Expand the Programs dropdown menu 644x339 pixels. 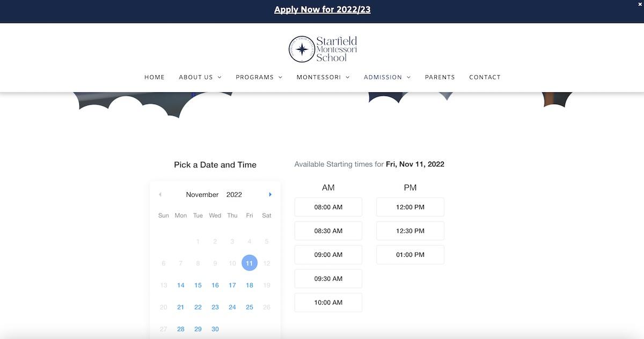tap(259, 77)
